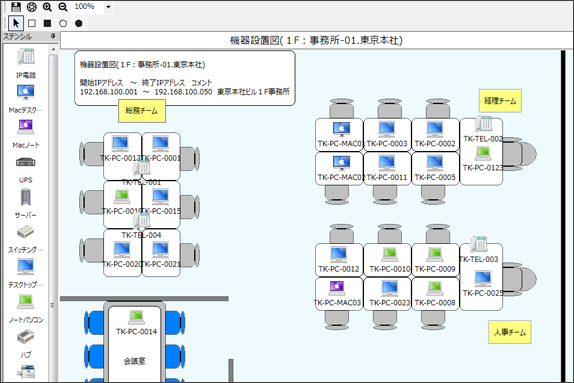Select phone TK-TEL-002
The height and width of the screenshot is (383, 574).
coord(483,124)
